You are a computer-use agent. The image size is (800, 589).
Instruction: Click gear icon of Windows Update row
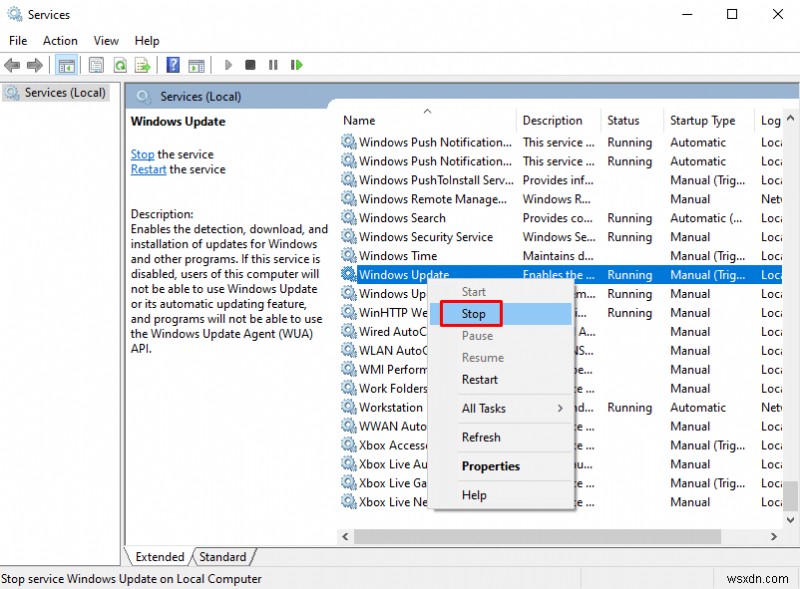tap(348, 275)
